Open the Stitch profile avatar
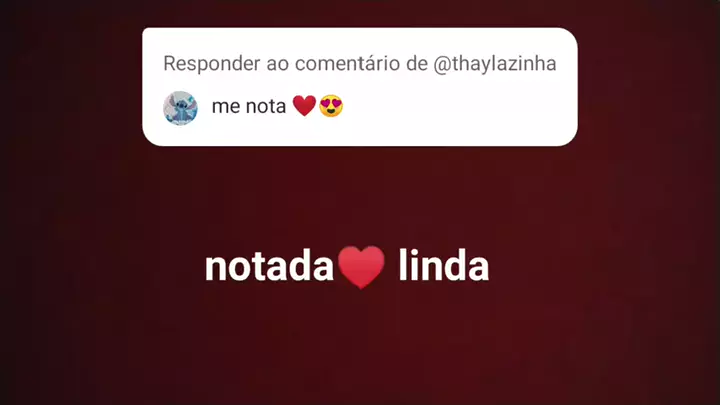 180,108
